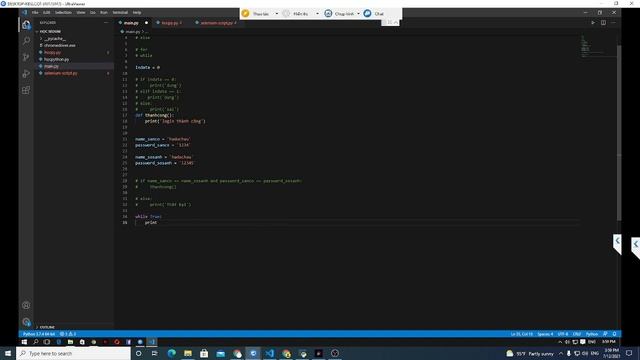Viewport: 640px width, 360px height.
Task: Open the Search view in activity bar
Action: [26, 41]
